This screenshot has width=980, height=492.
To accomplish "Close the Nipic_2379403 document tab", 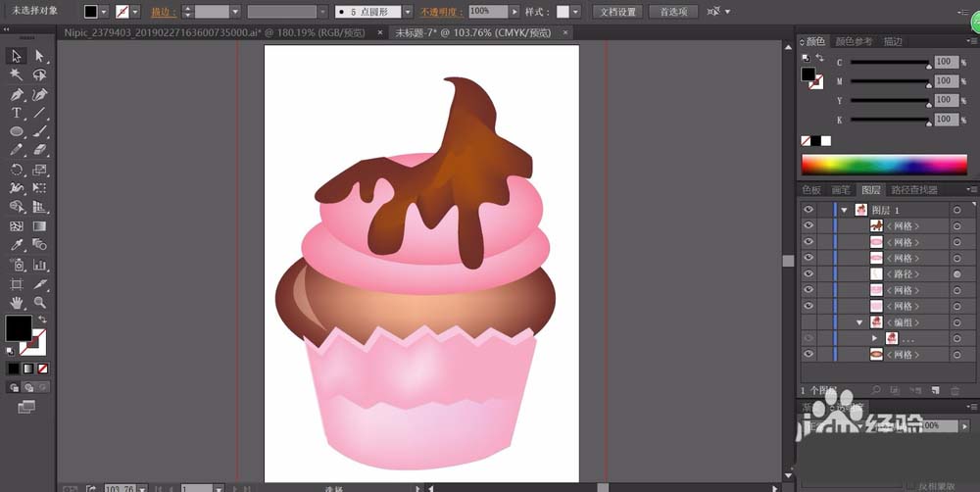I will point(380,32).
